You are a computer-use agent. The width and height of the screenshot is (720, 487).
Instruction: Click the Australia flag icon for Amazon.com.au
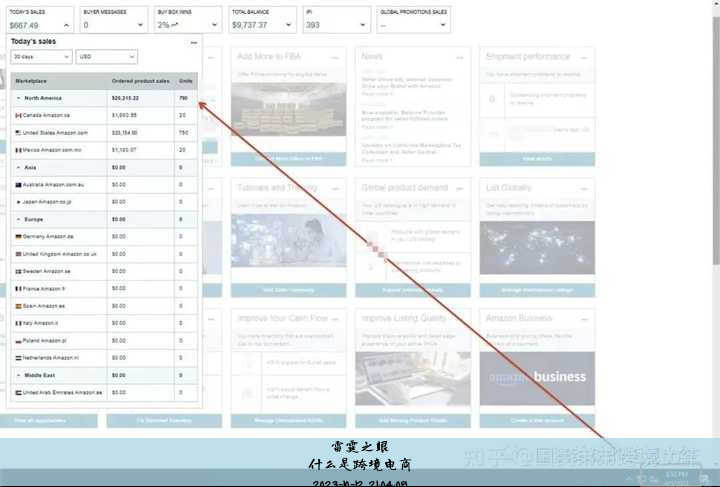(18, 185)
